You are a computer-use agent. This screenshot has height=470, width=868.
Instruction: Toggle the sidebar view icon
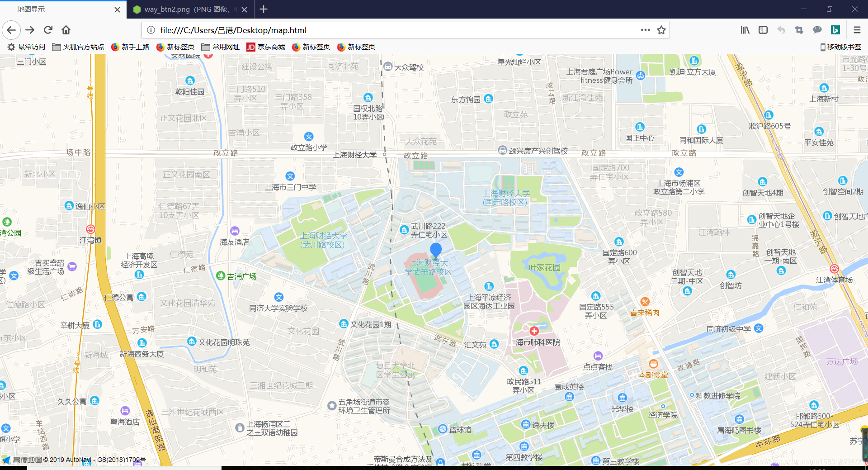[x=763, y=30]
